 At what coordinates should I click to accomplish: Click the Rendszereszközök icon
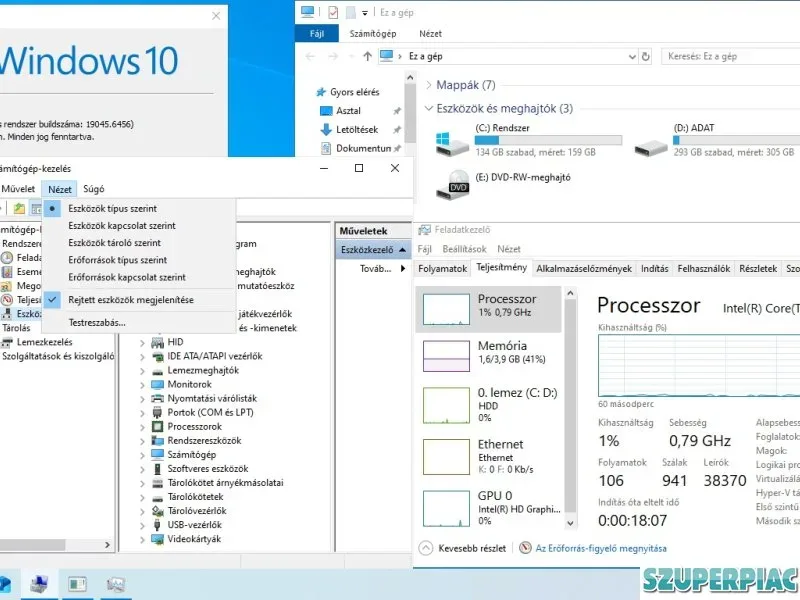(x=158, y=440)
